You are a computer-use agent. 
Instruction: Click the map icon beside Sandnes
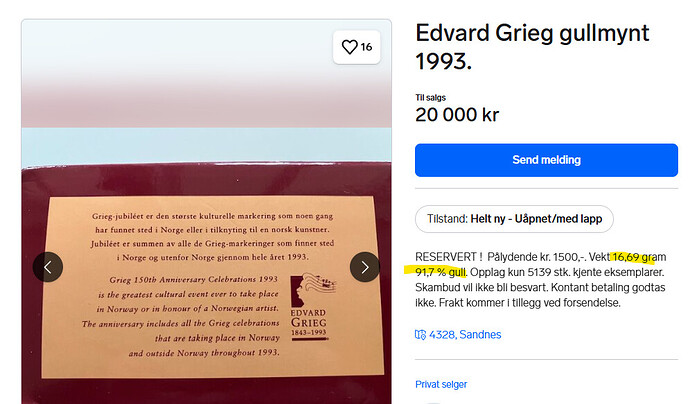click(420, 335)
